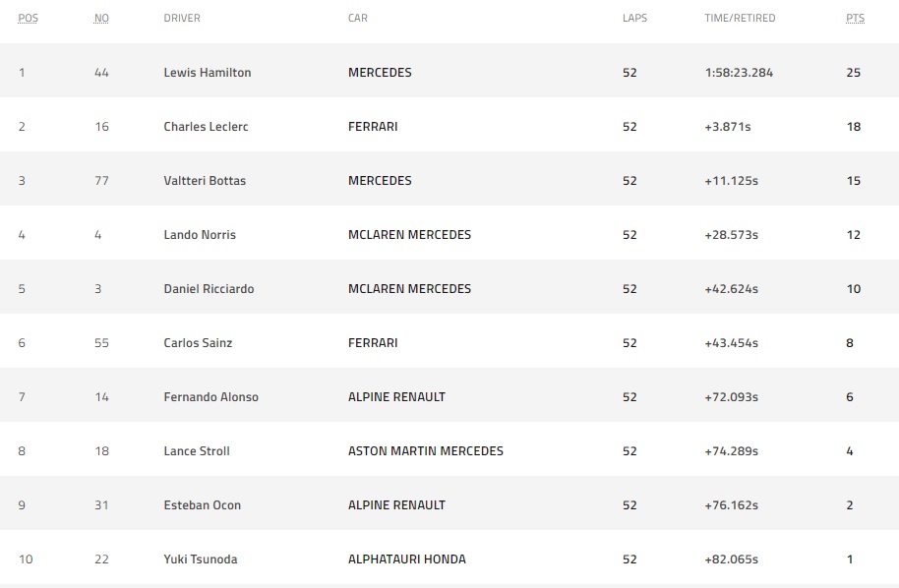Click ASTON MARTIN MERCEDES car text
This screenshot has height=588, width=899.
click(x=426, y=451)
